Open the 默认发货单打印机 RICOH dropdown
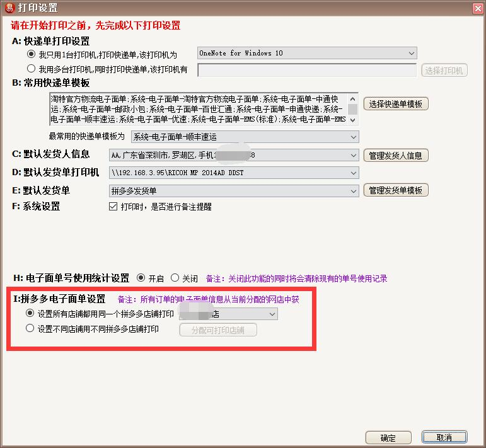486x448 pixels. pyautogui.click(x=234, y=173)
